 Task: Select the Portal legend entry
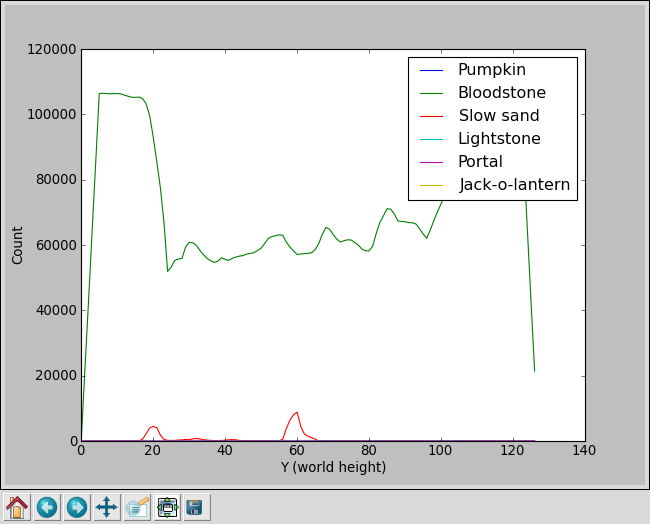tap(480, 162)
